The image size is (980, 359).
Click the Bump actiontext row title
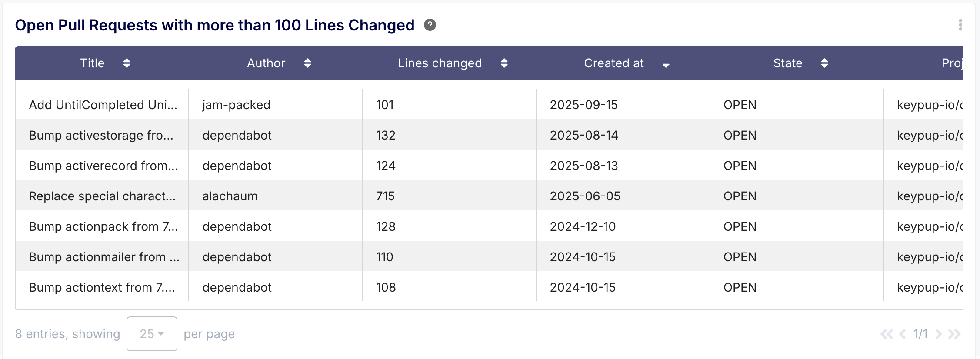[102, 287]
